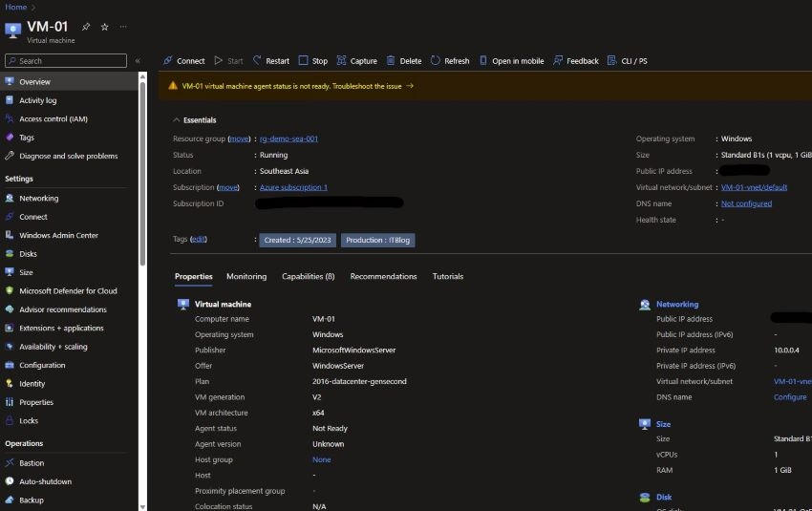812x511 pixels.
Task: Click the Restart icon in the toolbar
Action: pos(257,60)
